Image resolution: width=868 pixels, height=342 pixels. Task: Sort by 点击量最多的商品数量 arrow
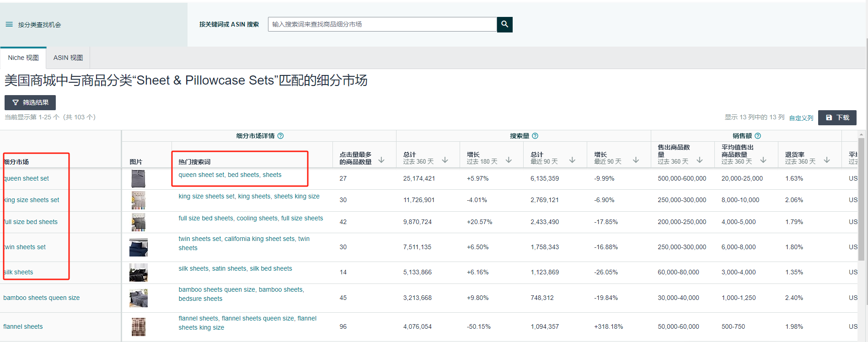381,160
